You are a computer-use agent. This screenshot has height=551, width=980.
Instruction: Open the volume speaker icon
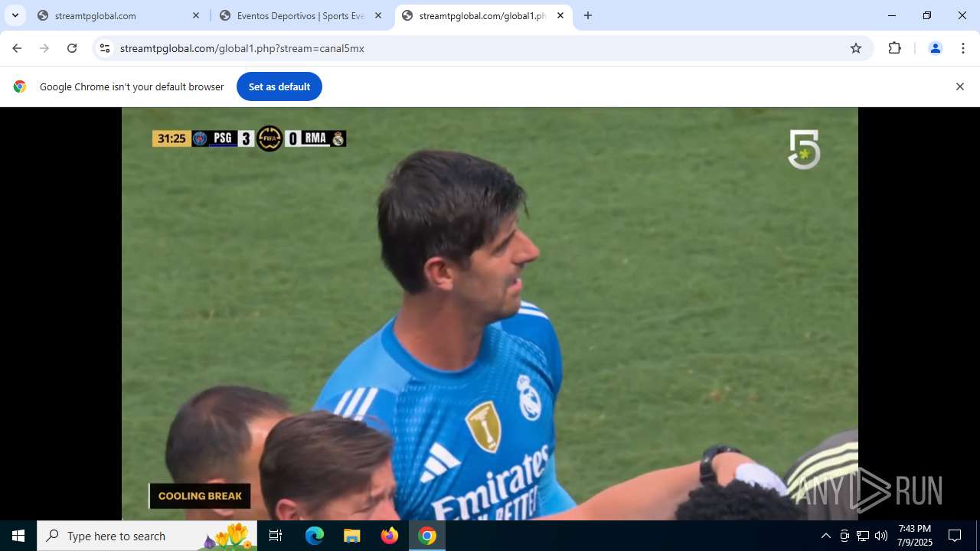[880, 536]
